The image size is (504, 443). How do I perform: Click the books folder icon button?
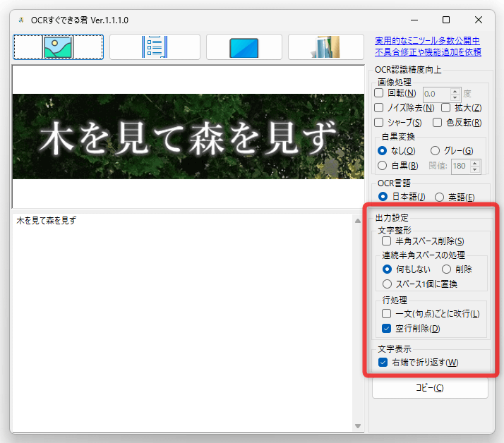click(326, 47)
